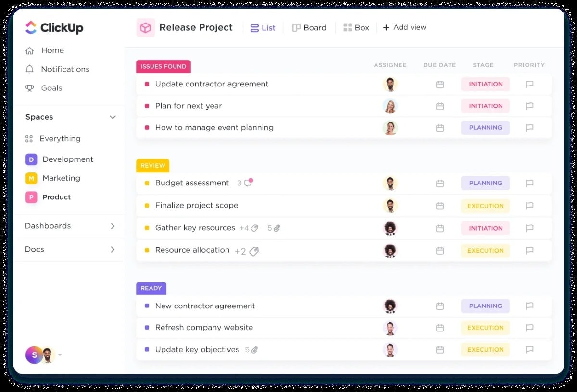Set priority flag for How to manage event planning
This screenshot has width=577, height=392.
click(529, 128)
